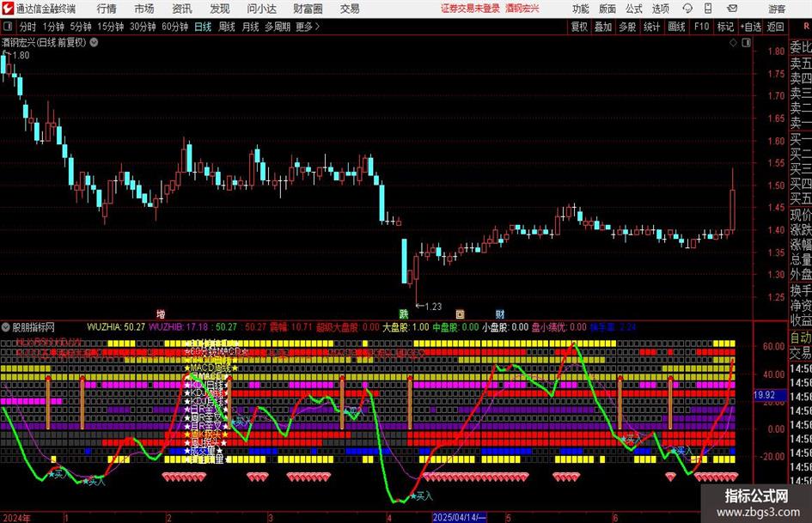The width and height of the screenshot is (812, 523).
Task: Open the 多周期 multi-period view
Action: point(278,27)
